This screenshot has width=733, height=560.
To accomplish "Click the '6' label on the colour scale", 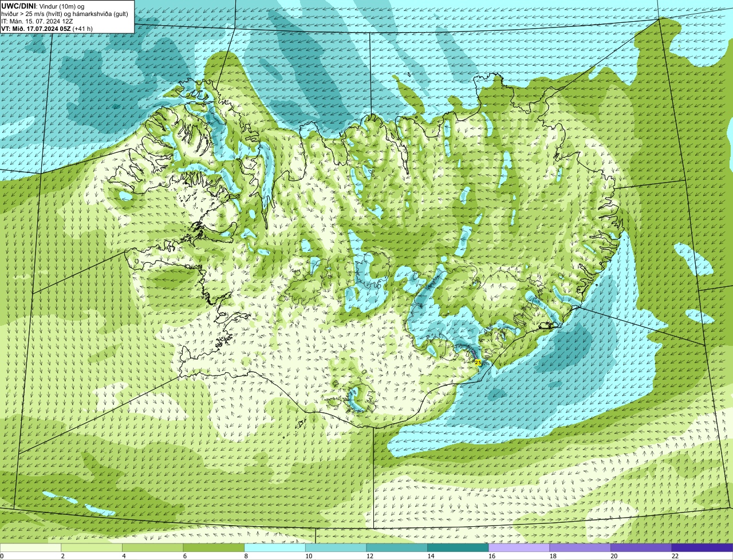I will (x=185, y=556).
